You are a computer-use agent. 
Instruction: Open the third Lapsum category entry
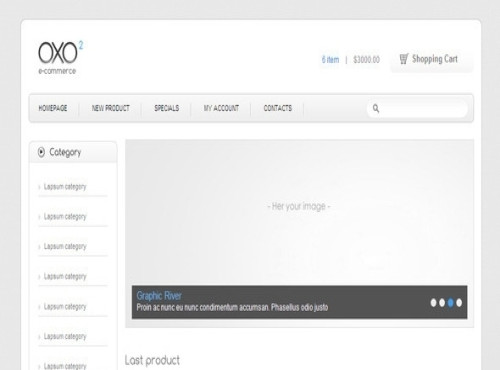[65, 247]
